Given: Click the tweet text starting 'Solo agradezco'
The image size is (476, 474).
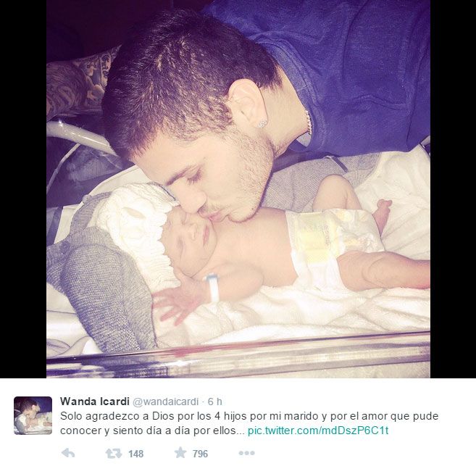Looking at the screenshot, I should click(249, 423).
